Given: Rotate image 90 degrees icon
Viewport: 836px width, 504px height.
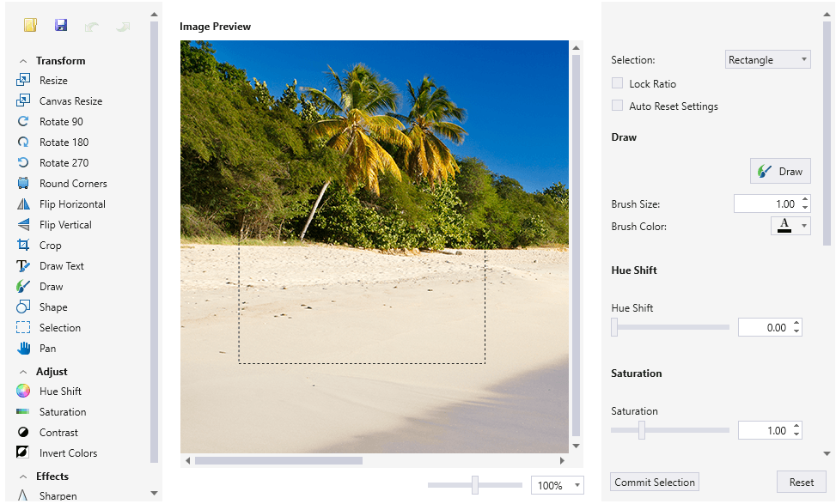Looking at the screenshot, I should tap(23, 121).
